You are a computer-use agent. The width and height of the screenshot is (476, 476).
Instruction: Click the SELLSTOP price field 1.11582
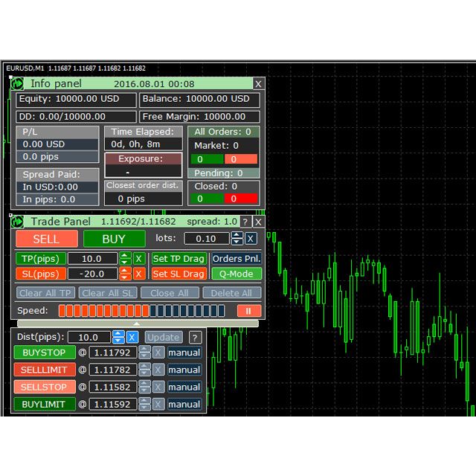(112, 387)
